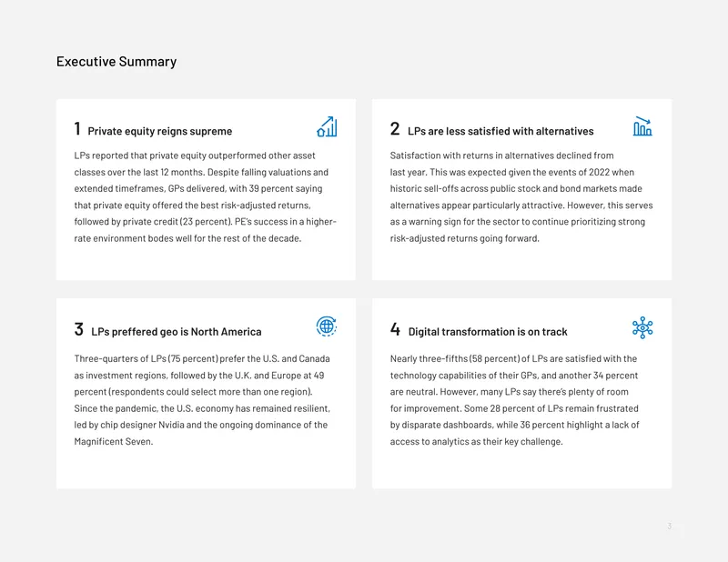Click 'LPs preffered geo is North America' heading
The image size is (728, 562).
[177, 332]
